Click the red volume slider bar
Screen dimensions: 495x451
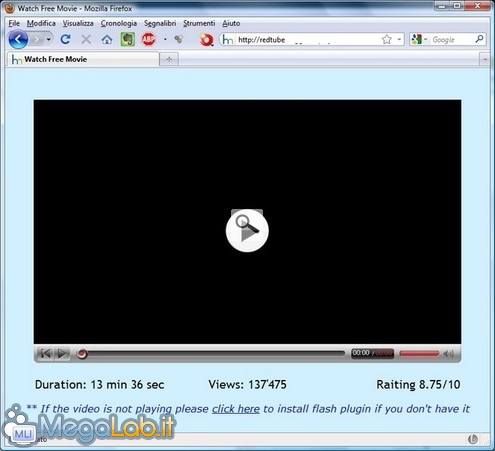[x=419, y=354]
